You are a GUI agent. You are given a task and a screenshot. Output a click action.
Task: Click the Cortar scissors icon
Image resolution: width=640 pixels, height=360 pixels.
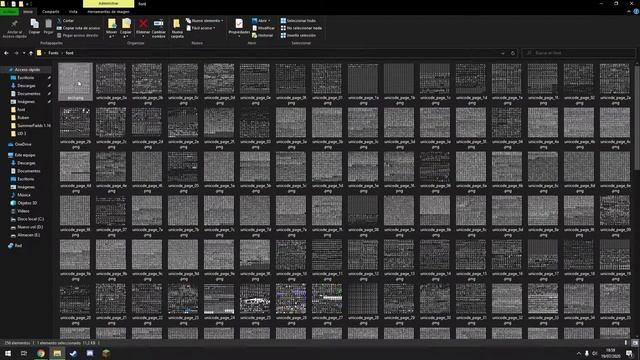click(x=60, y=20)
